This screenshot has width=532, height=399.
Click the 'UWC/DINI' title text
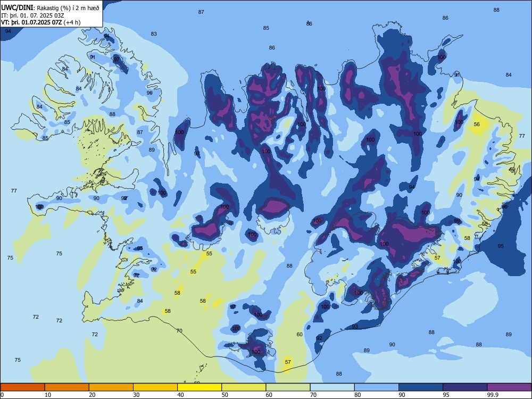point(17,7)
